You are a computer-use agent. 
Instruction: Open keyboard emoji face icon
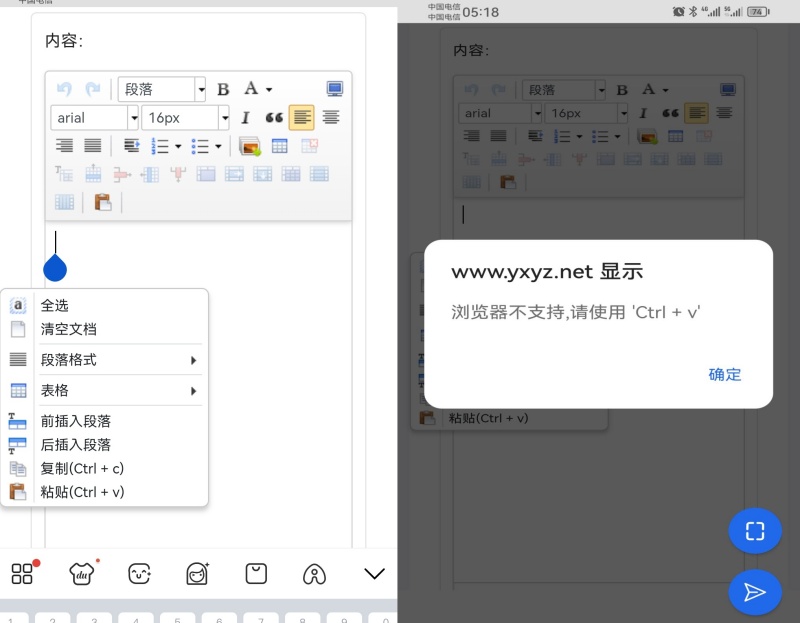point(139,574)
